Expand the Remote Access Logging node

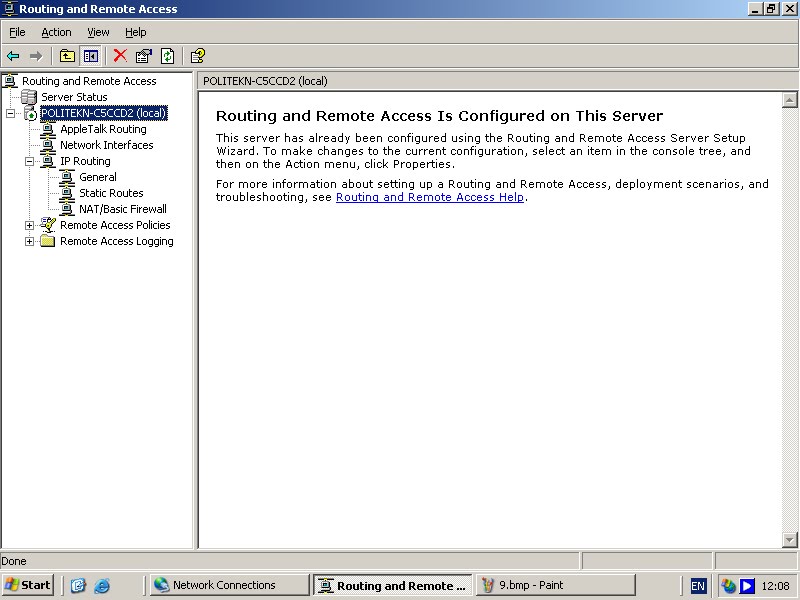30,241
